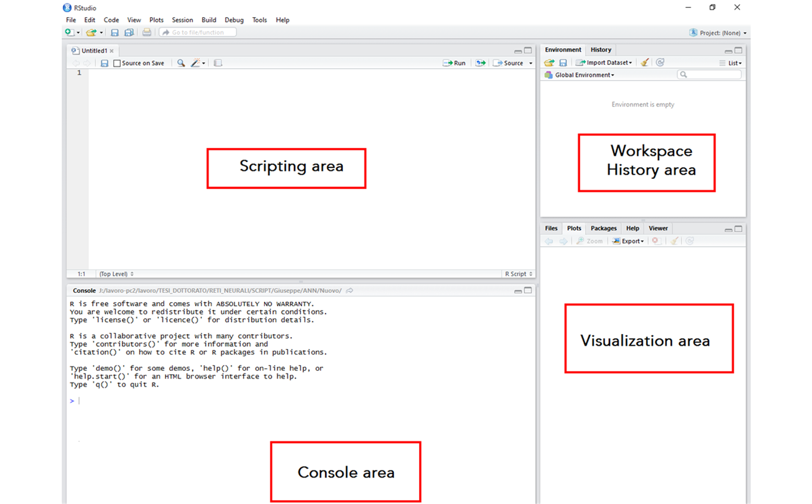This screenshot has height=504, width=812.
Task: Click the Save All documents icon
Action: point(129,32)
